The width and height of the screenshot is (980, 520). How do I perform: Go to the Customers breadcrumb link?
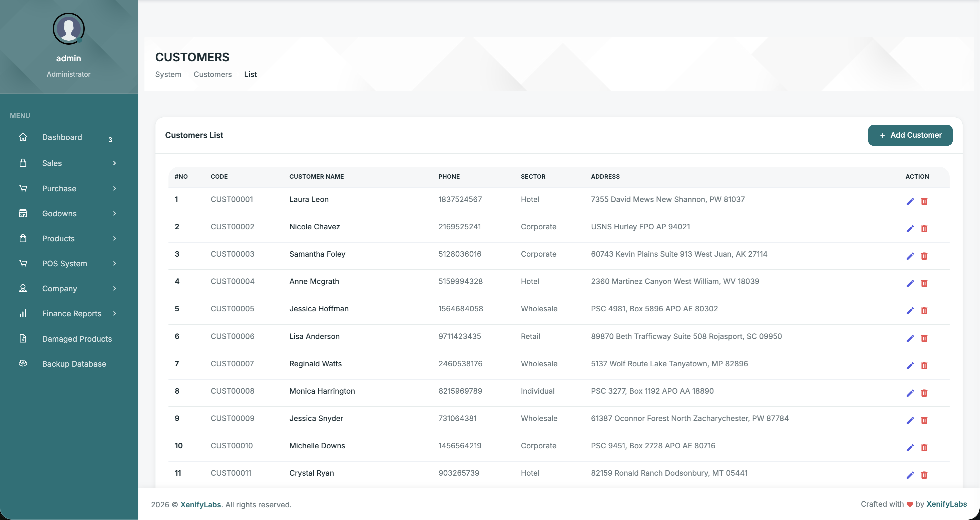coord(213,75)
